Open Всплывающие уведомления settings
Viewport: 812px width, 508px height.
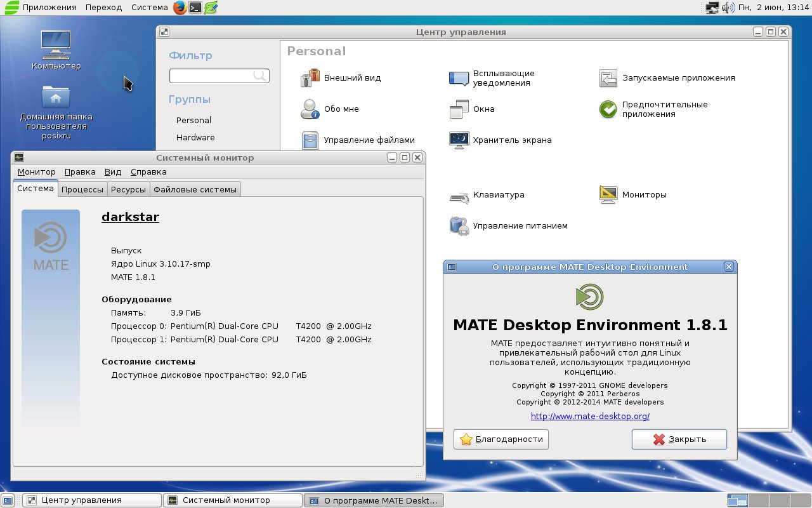click(x=492, y=78)
